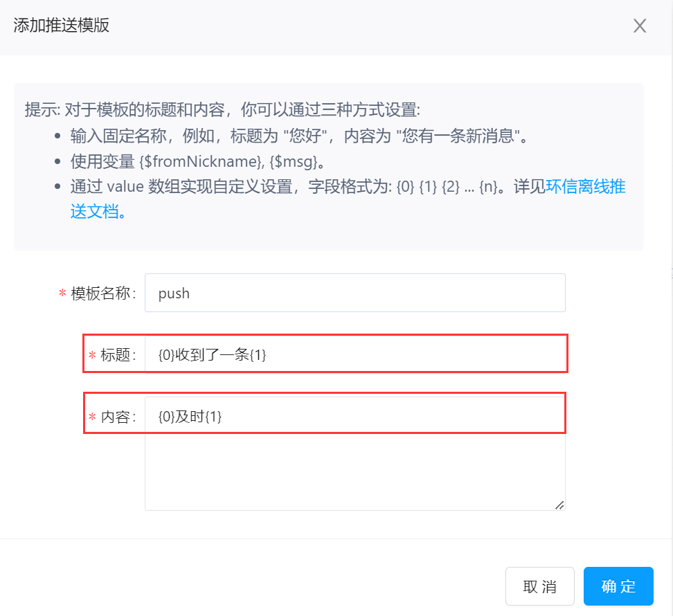673x616 pixels.
Task: Click the red asterisk before 模板名称
Action: [62, 293]
